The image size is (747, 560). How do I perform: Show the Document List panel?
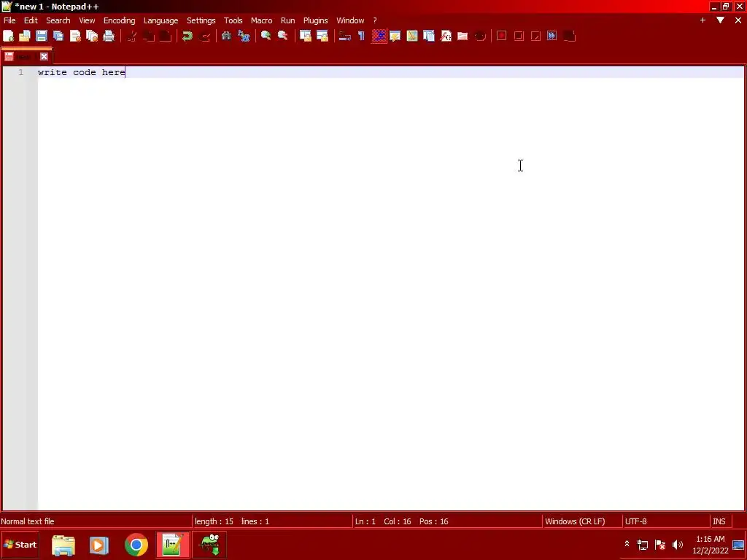pos(429,36)
